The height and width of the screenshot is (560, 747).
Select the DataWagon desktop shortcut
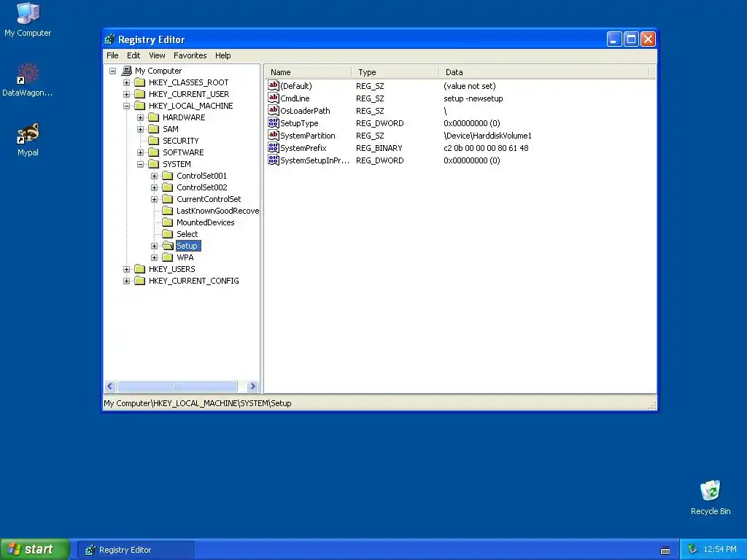click(28, 74)
